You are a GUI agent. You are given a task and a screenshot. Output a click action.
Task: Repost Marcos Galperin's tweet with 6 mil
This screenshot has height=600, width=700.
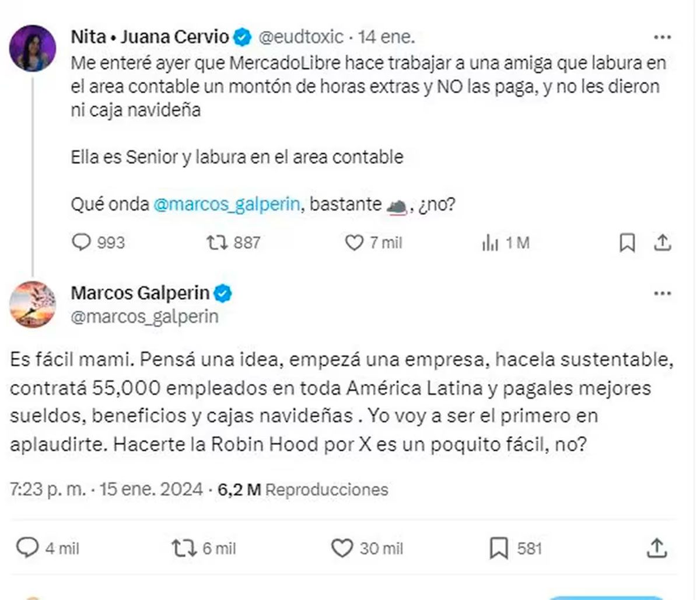[183, 548]
